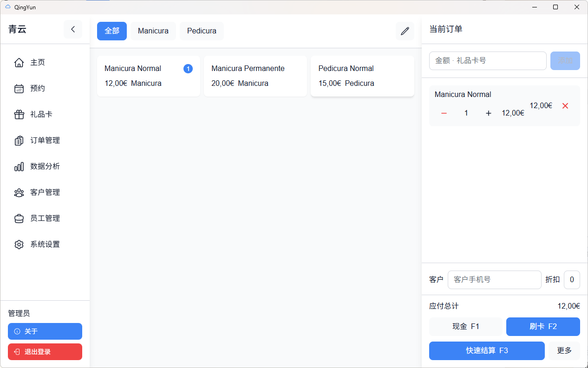Filter by the Manicura category tab
Viewport: 588px width, 368px height.
pos(153,31)
